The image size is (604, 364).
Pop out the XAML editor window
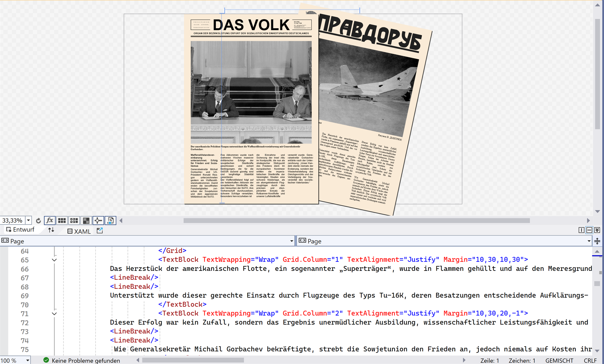[100, 230]
